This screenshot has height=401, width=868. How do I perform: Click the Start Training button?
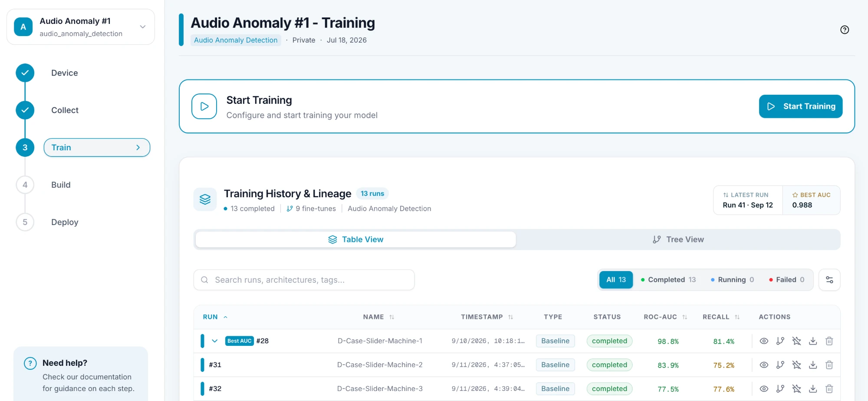pyautogui.click(x=801, y=106)
